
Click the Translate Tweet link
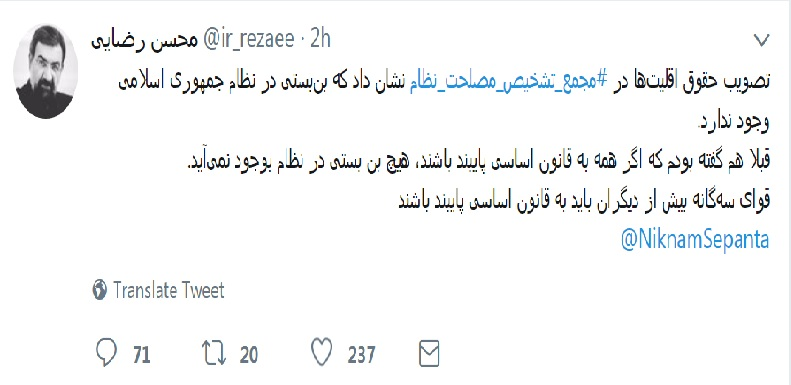click(168, 291)
